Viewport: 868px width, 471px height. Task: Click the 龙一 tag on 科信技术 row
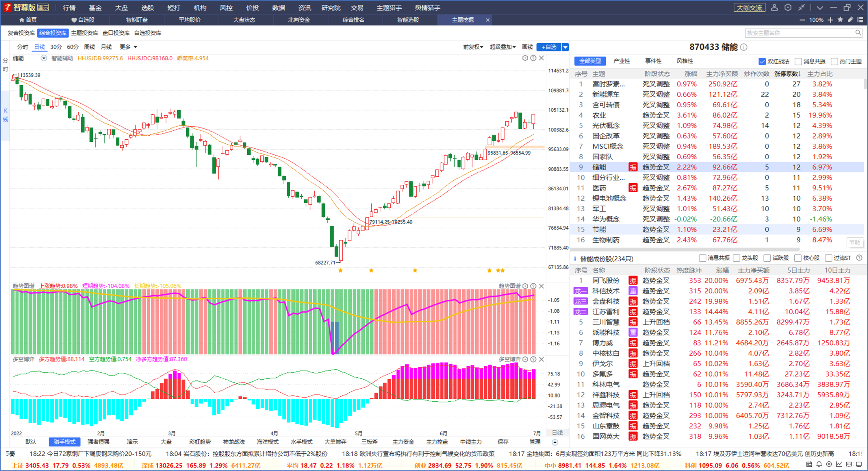click(580, 291)
